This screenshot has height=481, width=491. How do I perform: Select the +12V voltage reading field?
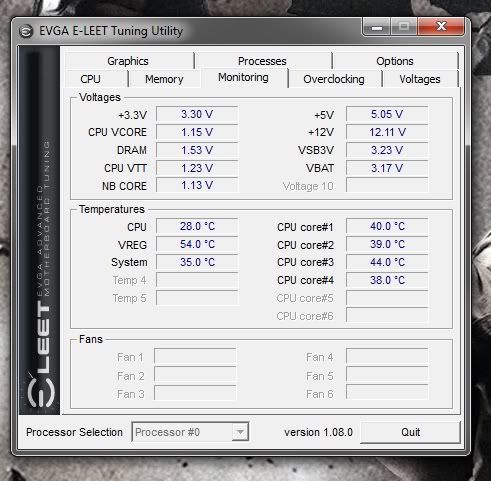click(x=387, y=132)
